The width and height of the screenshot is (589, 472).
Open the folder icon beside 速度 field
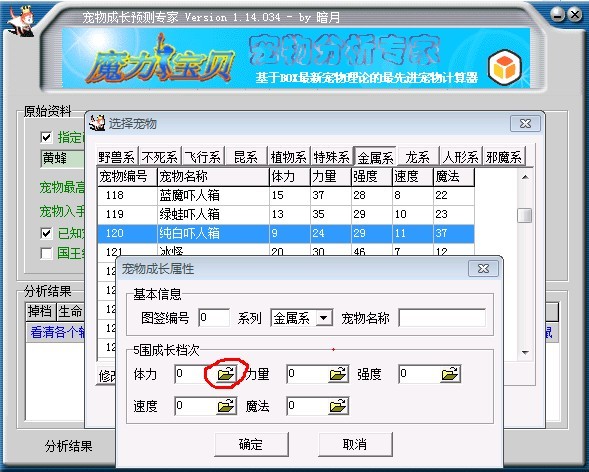(226, 406)
